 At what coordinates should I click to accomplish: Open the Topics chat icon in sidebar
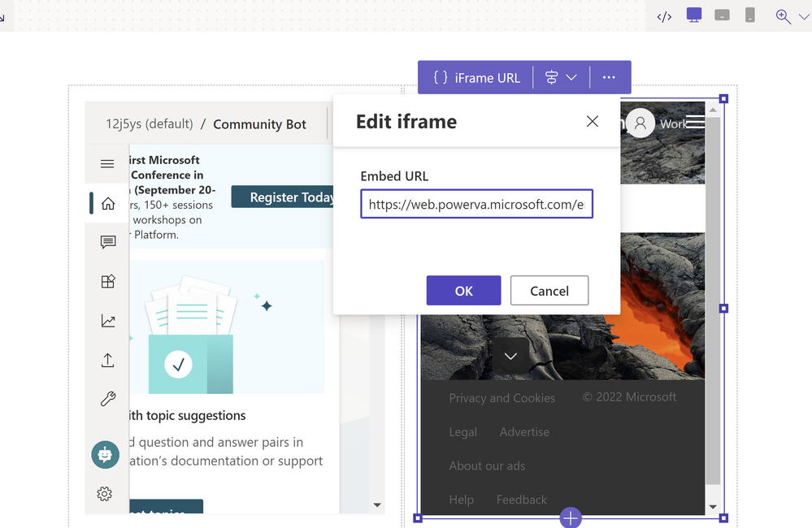[108, 242]
